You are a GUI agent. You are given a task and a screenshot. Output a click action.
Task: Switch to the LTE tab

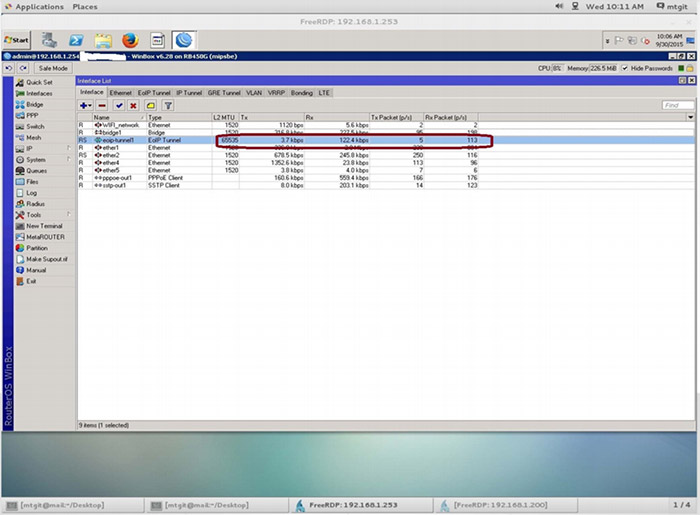click(x=324, y=93)
